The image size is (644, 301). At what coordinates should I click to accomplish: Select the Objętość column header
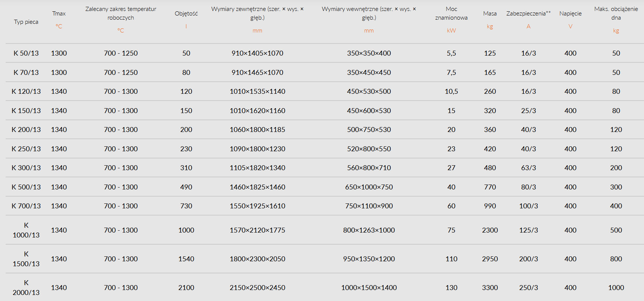[x=186, y=14]
